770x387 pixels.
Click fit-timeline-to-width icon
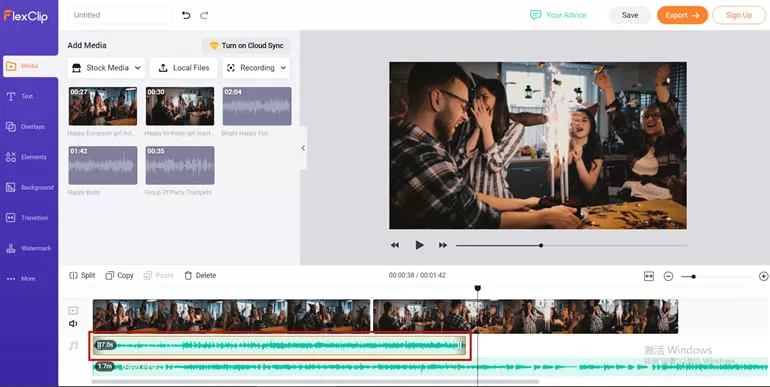[649, 276]
